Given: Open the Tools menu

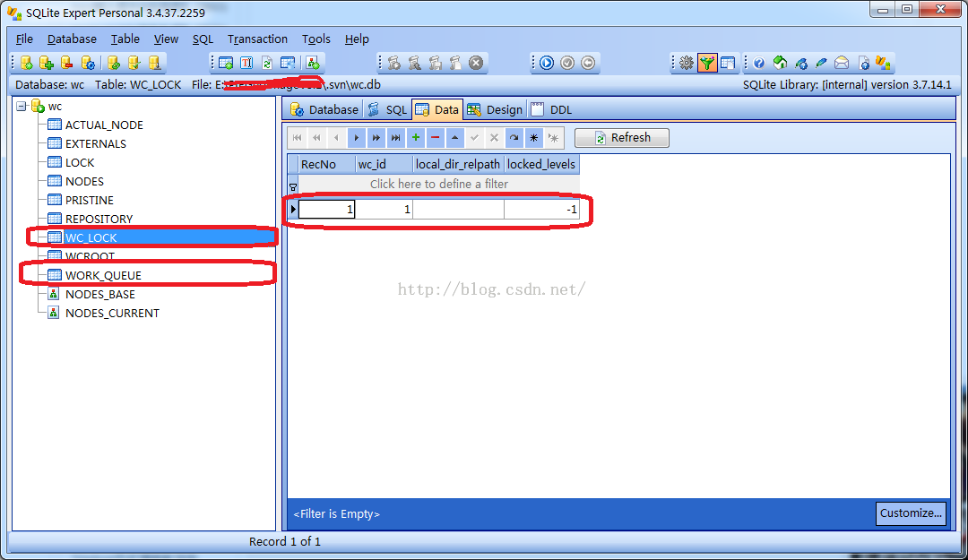Looking at the screenshot, I should pyautogui.click(x=315, y=39).
